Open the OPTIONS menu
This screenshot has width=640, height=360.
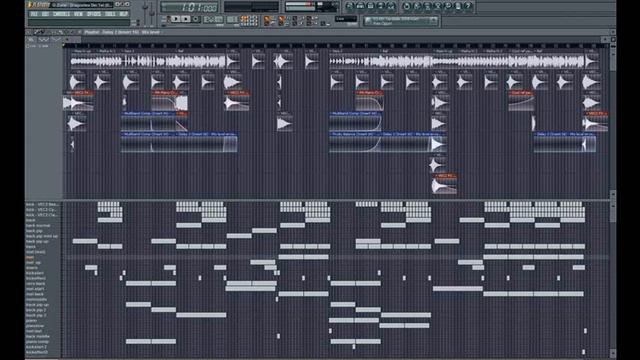(94, 14)
